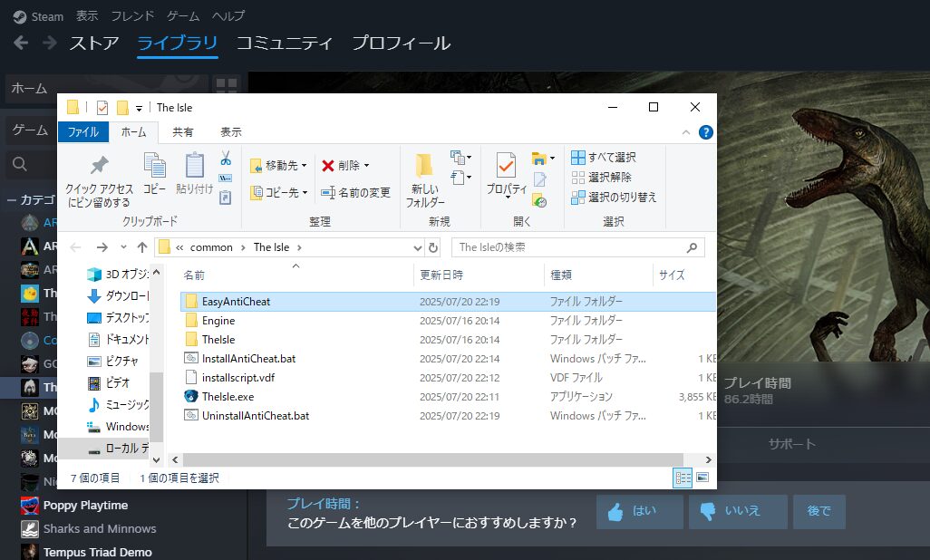Open ダウンロード in navigation pane
Image resolution: width=930 pixels, height=560 pixels.
click(x=118, y=295)
